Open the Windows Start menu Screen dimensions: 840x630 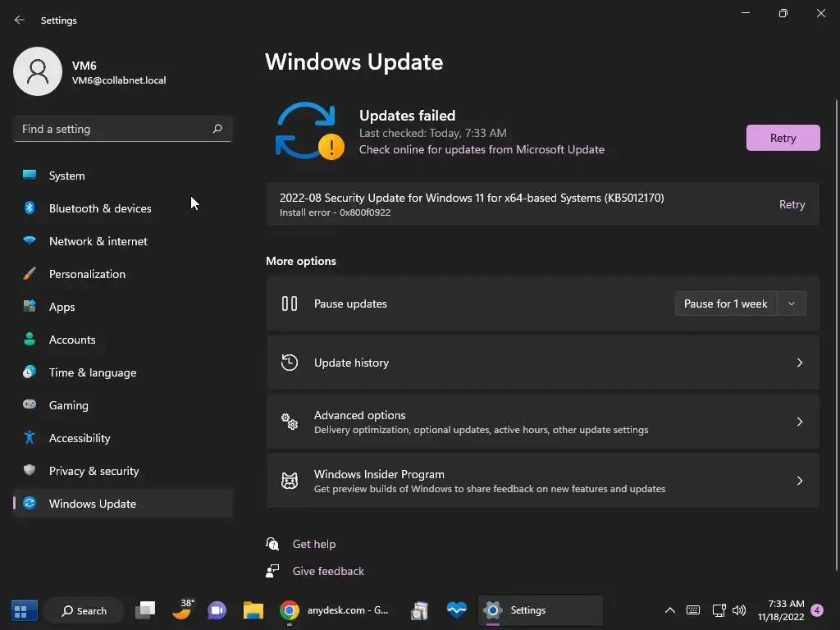(x=24, y=610)
